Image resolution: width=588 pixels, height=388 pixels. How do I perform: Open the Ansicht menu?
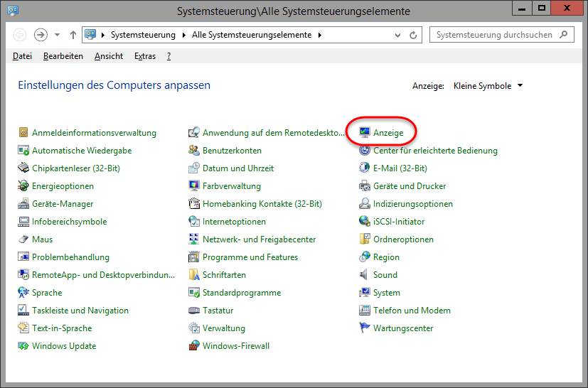coord(109,56)
